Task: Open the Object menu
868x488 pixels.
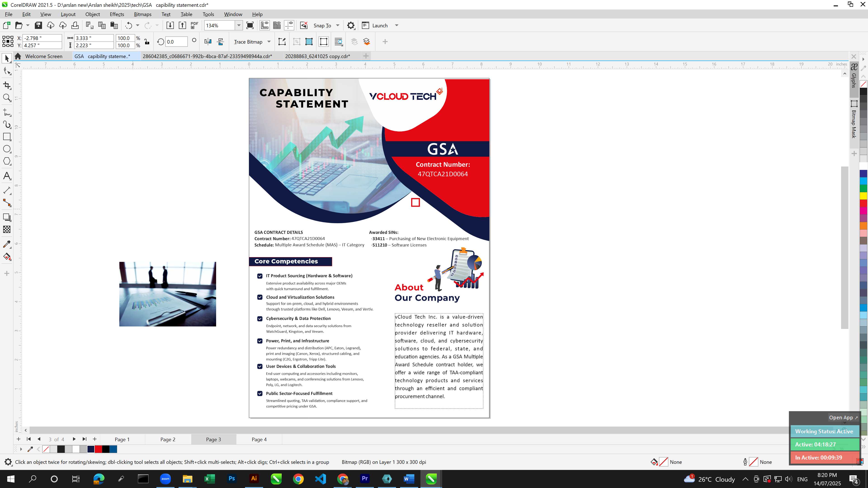Action: (92, 14)
